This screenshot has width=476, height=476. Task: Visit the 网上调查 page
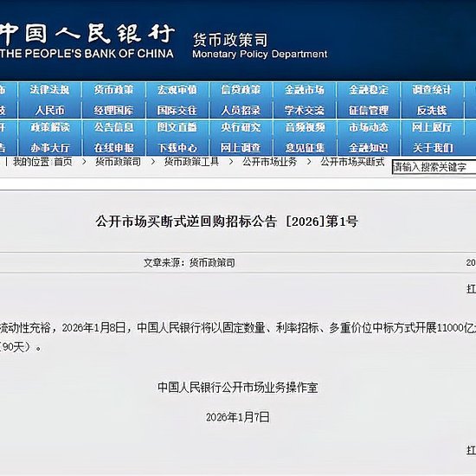coord(241,148)
